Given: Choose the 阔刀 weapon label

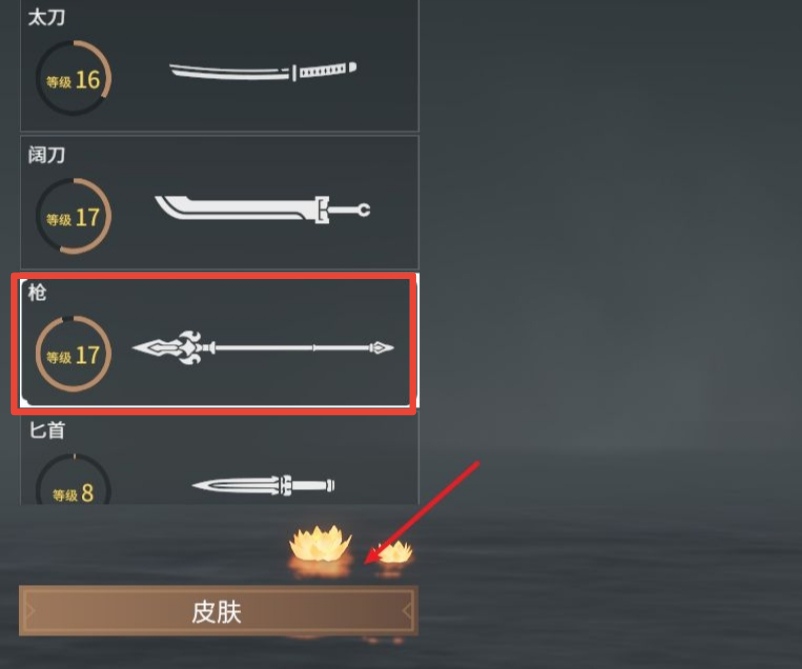Looking at the screenshot, I should [47, 154].
